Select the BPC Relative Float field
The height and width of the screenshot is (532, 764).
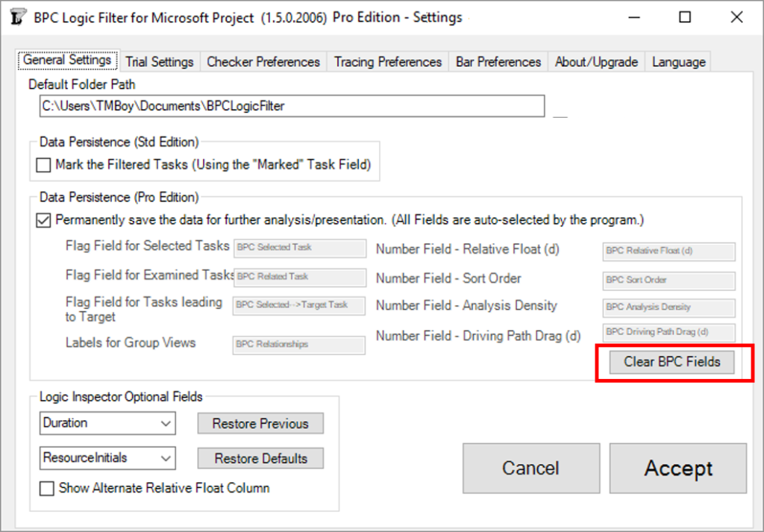click(x=668, y=251)
